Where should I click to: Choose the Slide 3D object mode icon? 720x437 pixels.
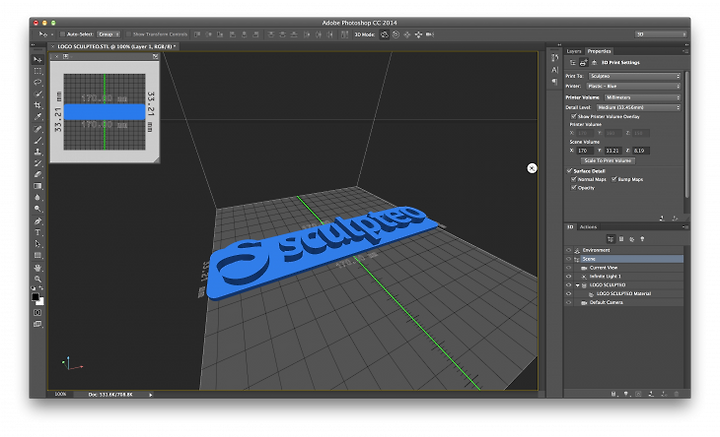click(x=418, y=34)
